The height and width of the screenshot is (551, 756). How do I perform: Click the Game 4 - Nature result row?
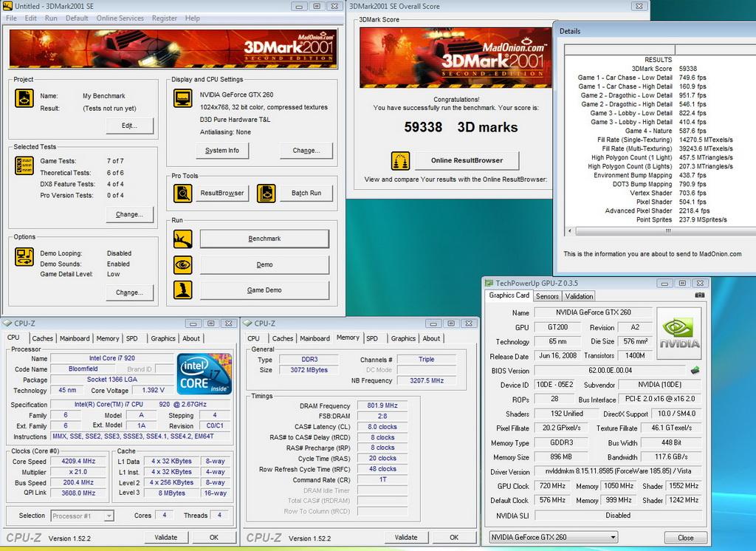tap(665, 131)
